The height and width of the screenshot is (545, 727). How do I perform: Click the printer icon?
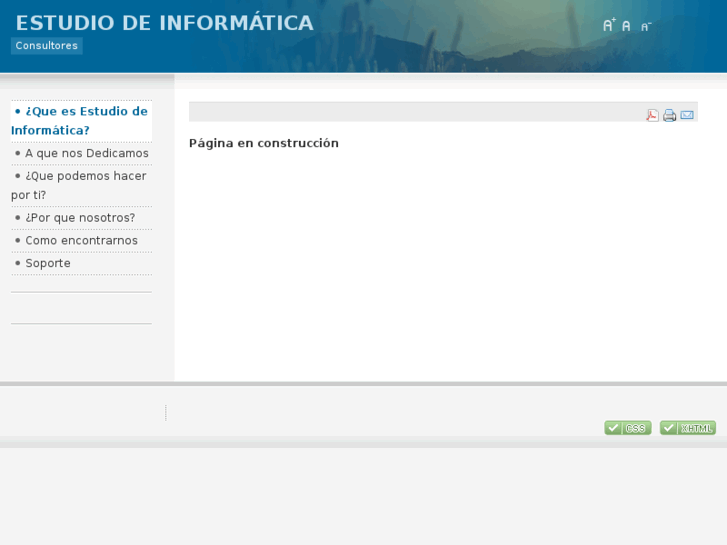click(x=670, y=115)
